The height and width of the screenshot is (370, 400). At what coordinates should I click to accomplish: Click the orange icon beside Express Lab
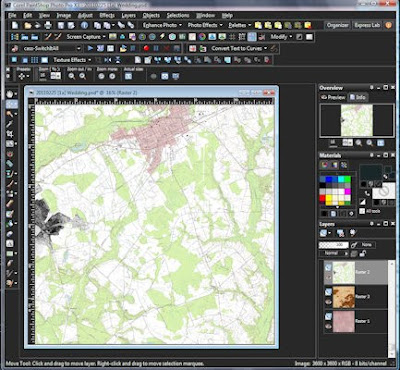tap(388, 25)
